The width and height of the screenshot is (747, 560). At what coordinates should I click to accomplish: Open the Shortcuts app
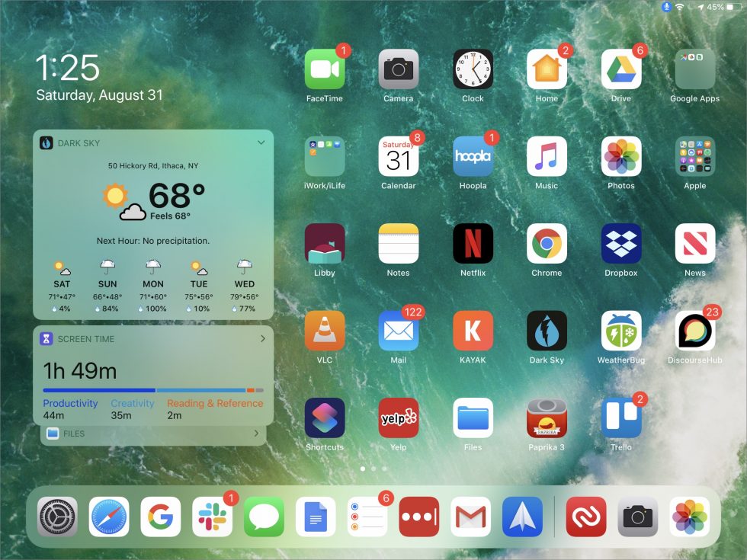click(x=325, y=418)
